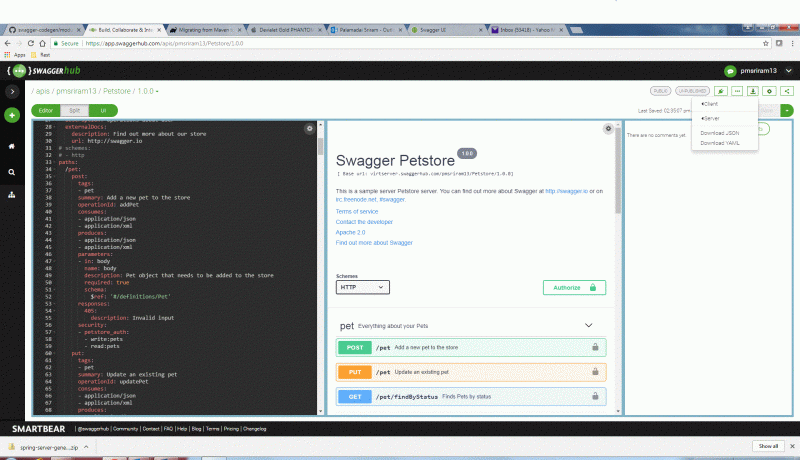Click the integrations plug icon
800x460 pixels.
720,91
